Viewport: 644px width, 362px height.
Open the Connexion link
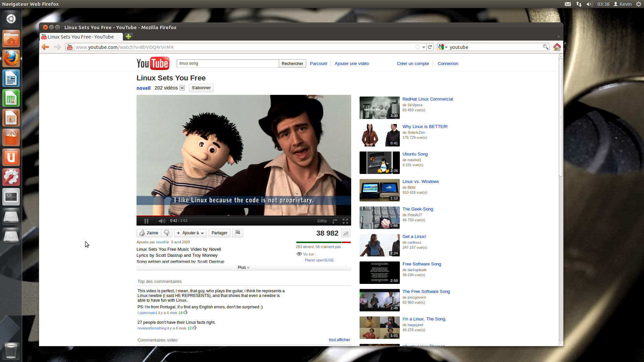click(x=447, y=64)
